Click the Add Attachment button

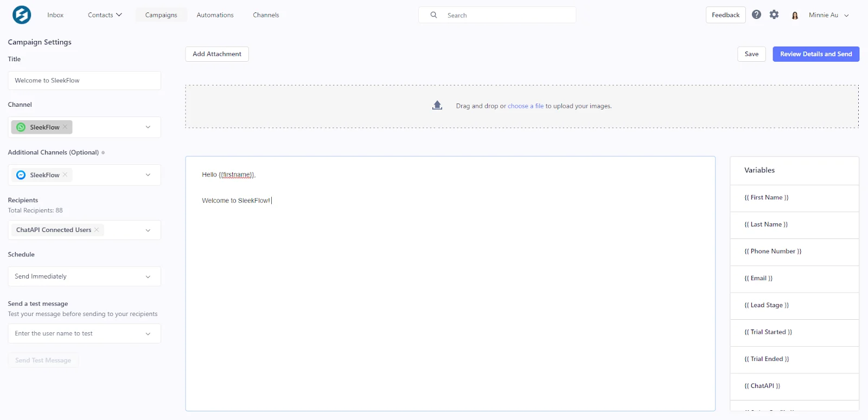pyautogui.click(x=217, y=54)
